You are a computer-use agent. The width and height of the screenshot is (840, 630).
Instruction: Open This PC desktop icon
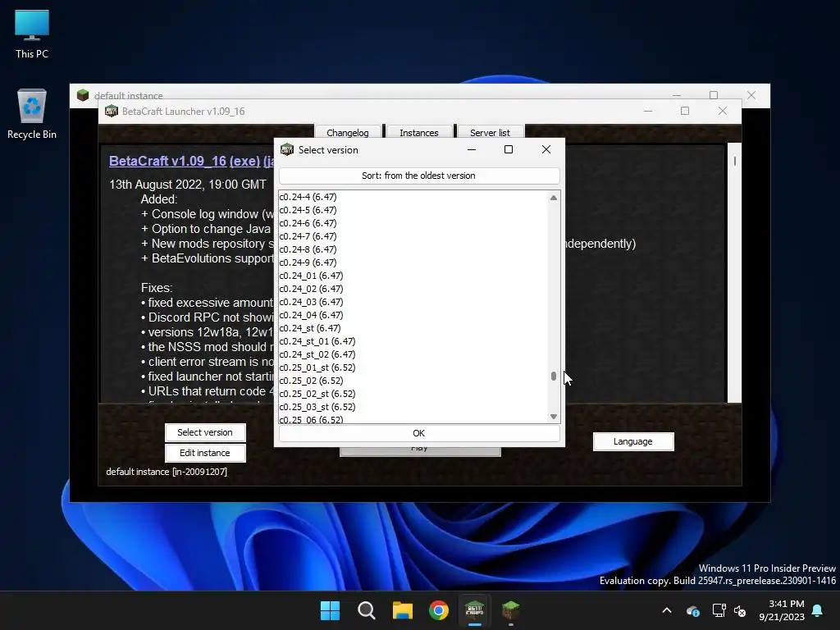point(32,34)
